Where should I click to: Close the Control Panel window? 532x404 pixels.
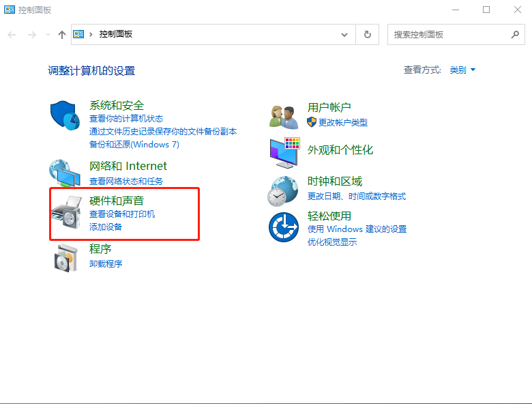pos(518,10)
